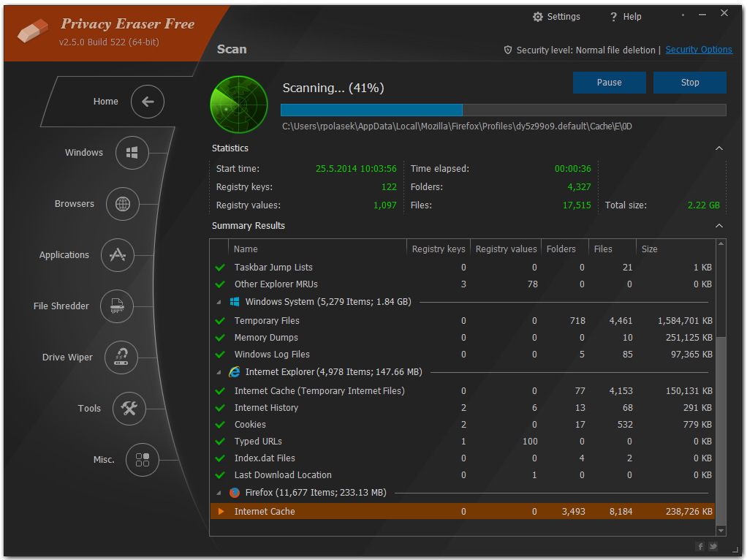Screen dimensions: 747x560
Task: Collapse the Statistics section
Action: [719, 148]
